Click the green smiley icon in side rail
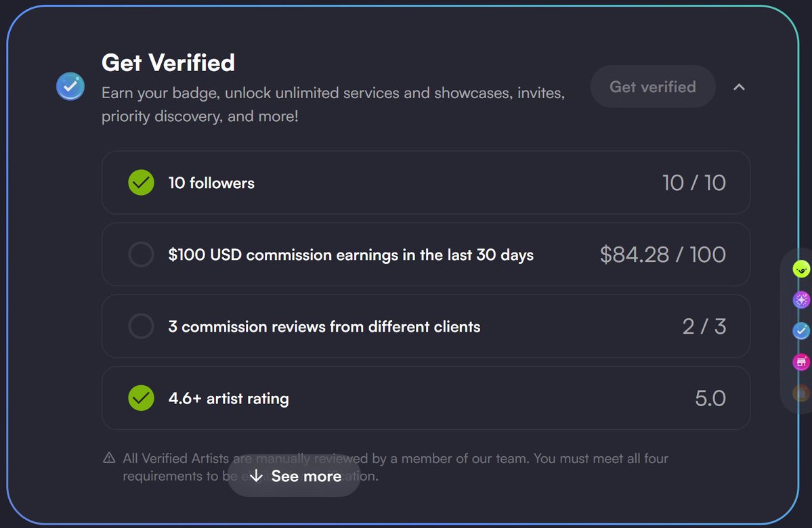Screen dimensions: 812x528 (x=801, y=269)
